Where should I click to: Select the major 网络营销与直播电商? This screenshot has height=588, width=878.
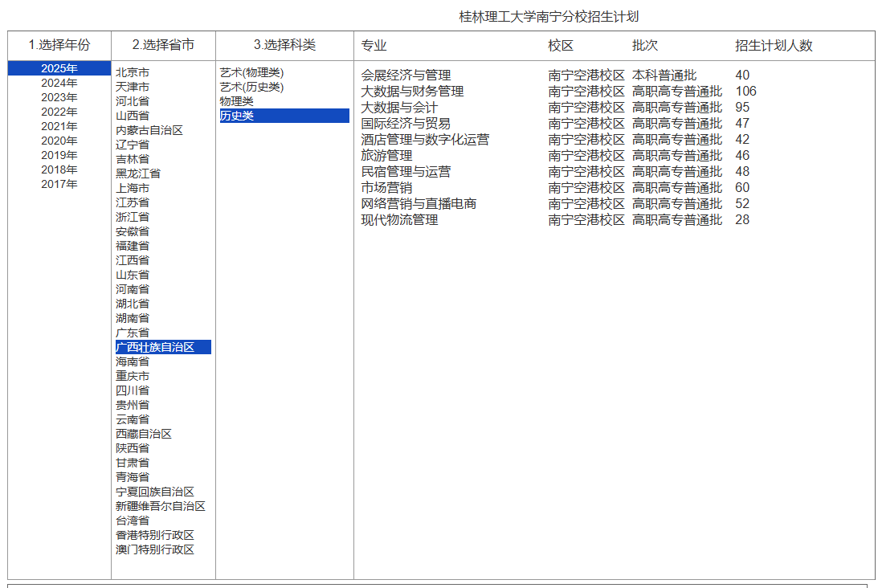pos(419,204)
